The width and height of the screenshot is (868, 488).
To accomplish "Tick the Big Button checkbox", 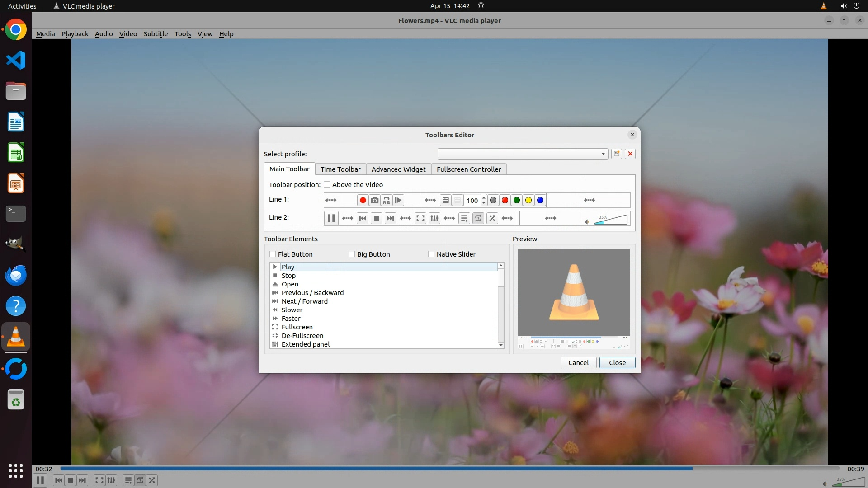I will (x=352, y=254).
